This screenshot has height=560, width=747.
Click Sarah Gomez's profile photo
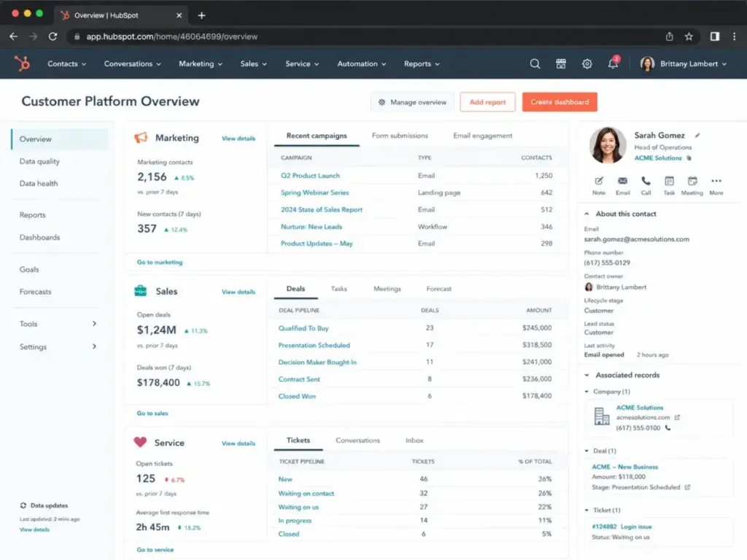pyautogui.click(x=608, y=145)
